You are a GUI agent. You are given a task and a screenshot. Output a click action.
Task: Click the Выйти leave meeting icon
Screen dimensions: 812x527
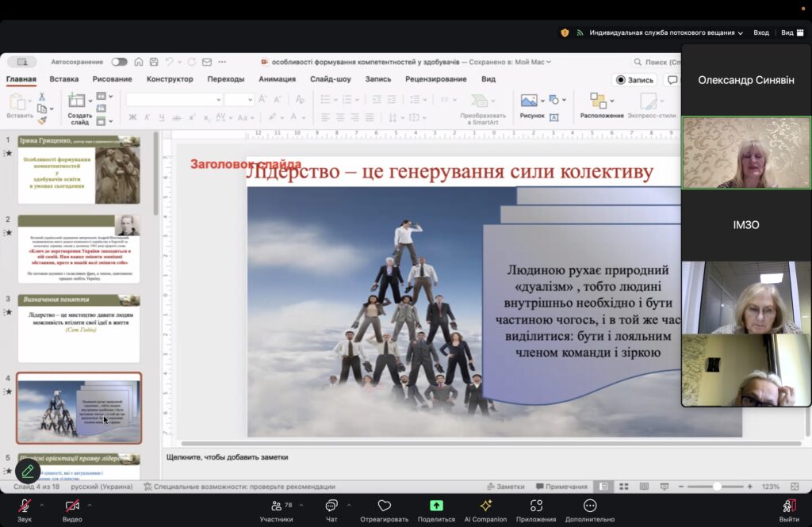point(788,506)
